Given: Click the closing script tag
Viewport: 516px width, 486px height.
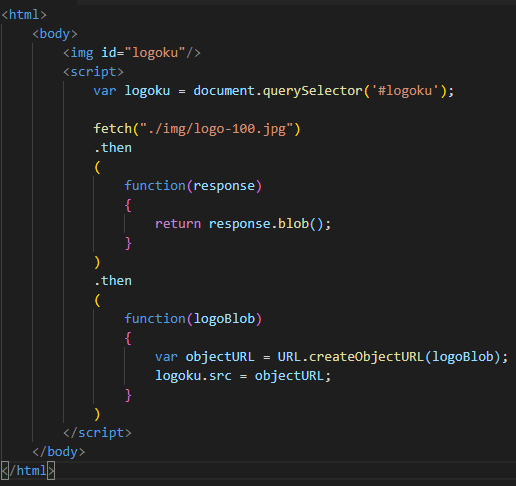Looking at the screenshot, I should coord(97,433).
